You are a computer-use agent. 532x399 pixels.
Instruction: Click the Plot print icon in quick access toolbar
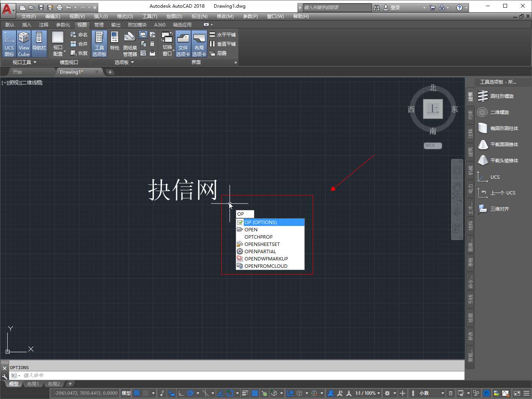tap(59, 7)
